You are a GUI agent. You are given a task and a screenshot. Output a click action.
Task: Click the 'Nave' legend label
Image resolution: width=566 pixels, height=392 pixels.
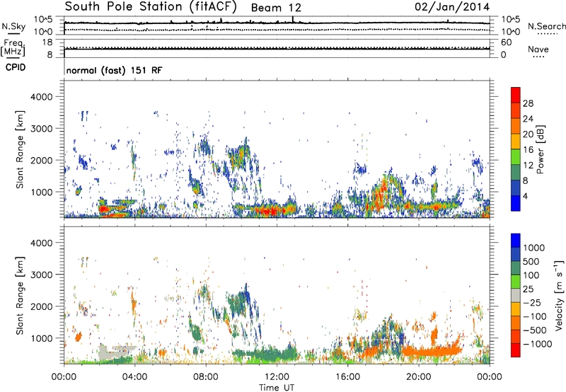point(538,49)
